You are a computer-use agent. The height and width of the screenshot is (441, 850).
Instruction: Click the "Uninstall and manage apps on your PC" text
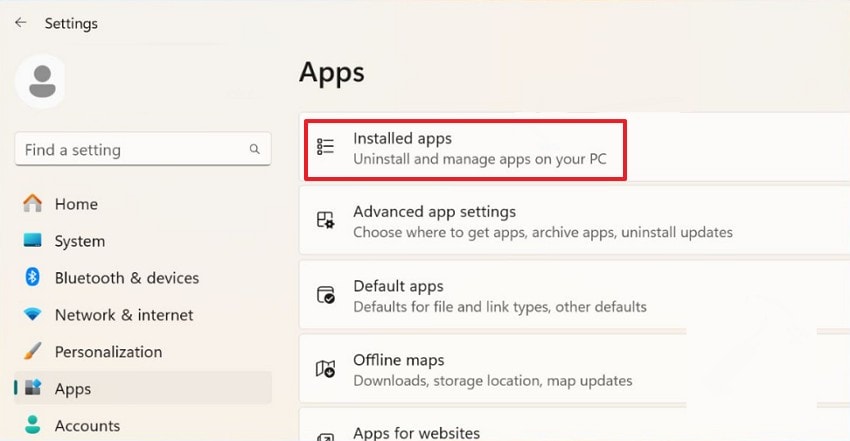[480, 159]
